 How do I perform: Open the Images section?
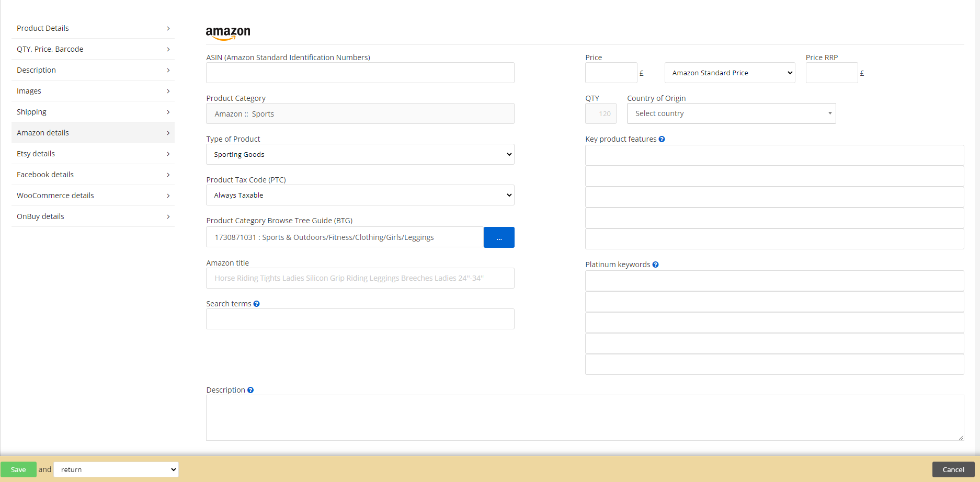(93, 91)
